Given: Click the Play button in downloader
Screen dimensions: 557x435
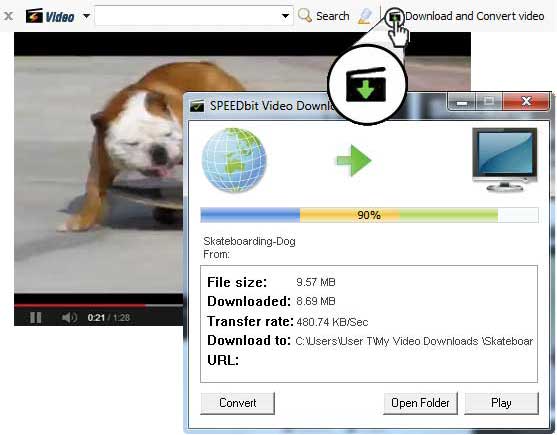Looking at the screenshot, I should coord(501,403).
